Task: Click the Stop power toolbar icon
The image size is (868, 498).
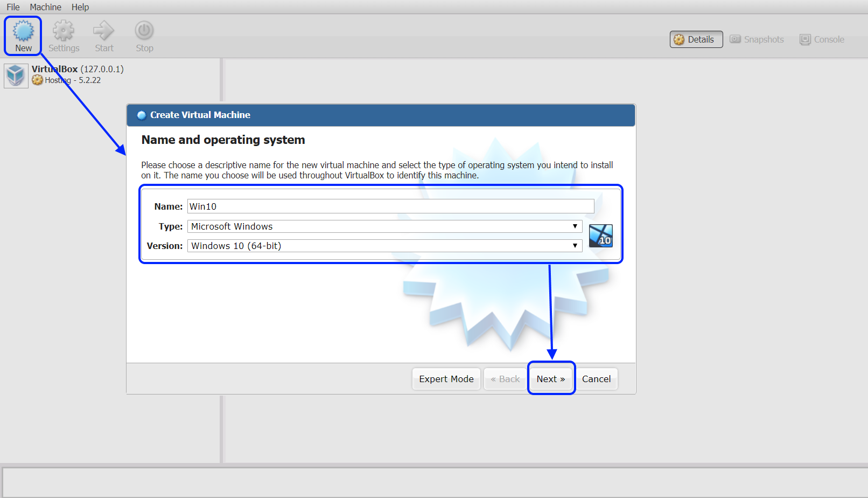Action: coord(144,31)
